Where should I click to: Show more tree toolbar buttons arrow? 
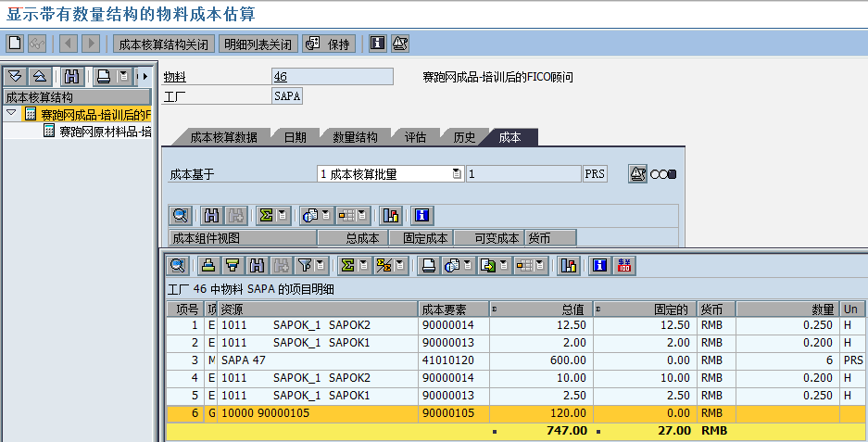[145, 76]
